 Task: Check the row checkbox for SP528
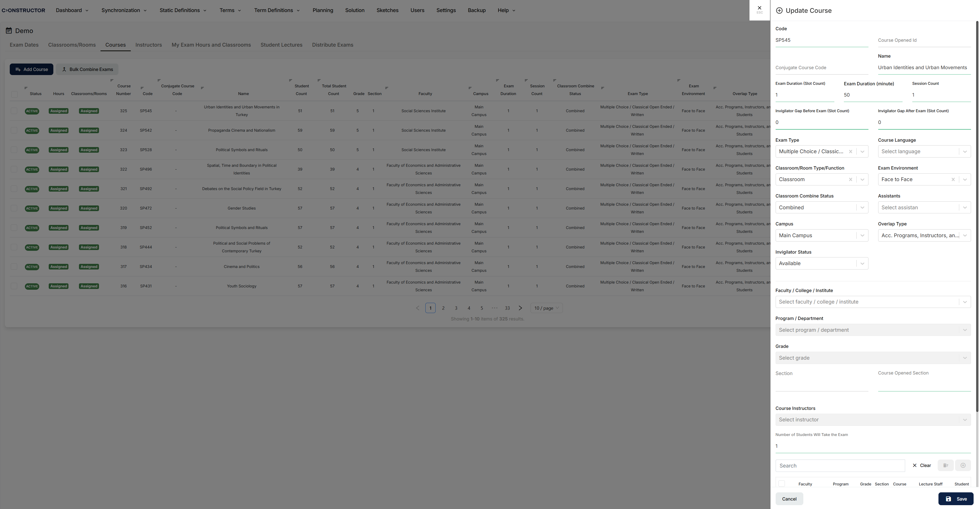[x=14, y=150]
